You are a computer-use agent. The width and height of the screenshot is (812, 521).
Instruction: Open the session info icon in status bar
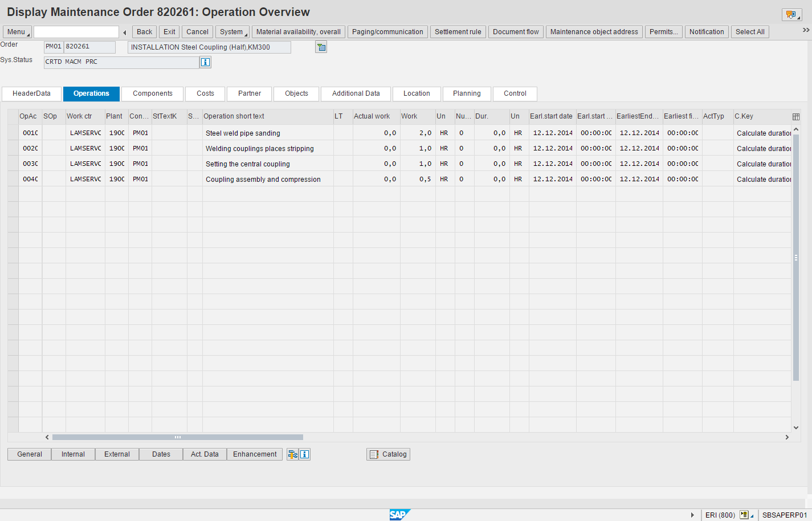[744, 515]
